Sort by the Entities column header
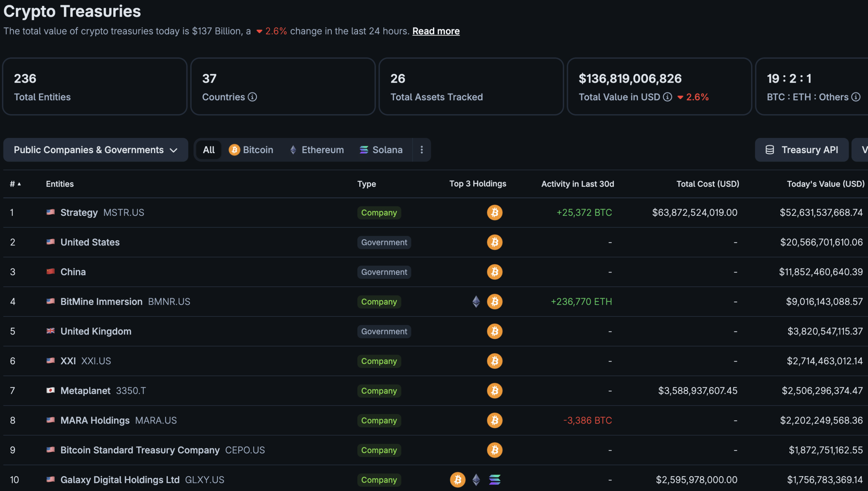This screenshot has width=868, height=491. click(x=60, y=184)
